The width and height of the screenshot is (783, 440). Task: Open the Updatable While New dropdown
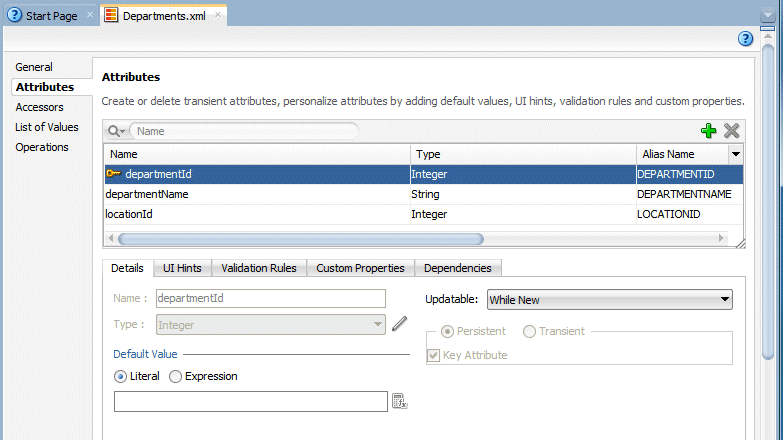coord(610,300)
